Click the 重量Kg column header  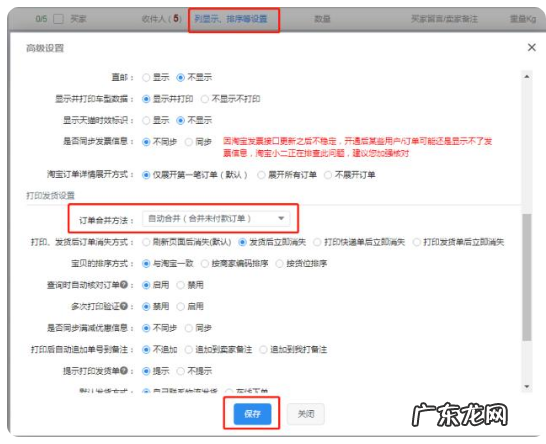click(523, 19)
